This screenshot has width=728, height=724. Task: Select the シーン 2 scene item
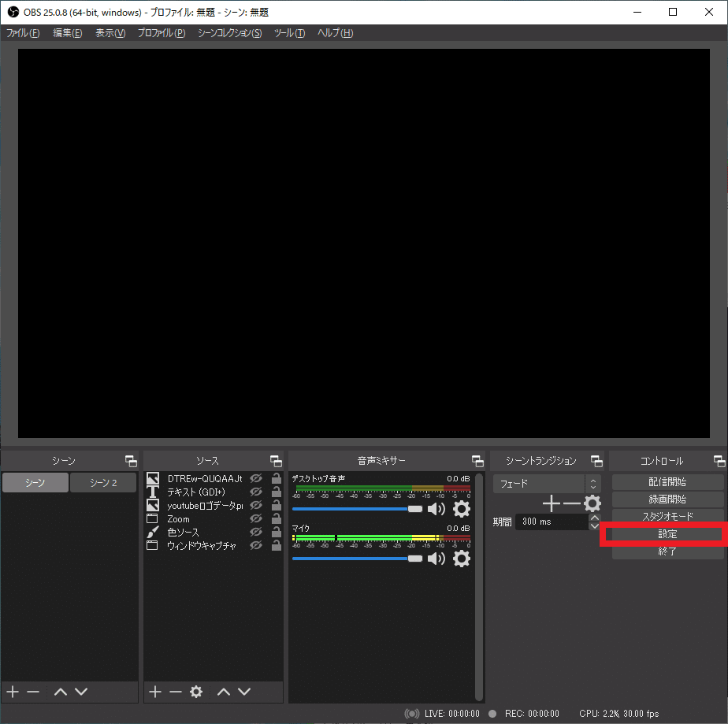[103, 483]
